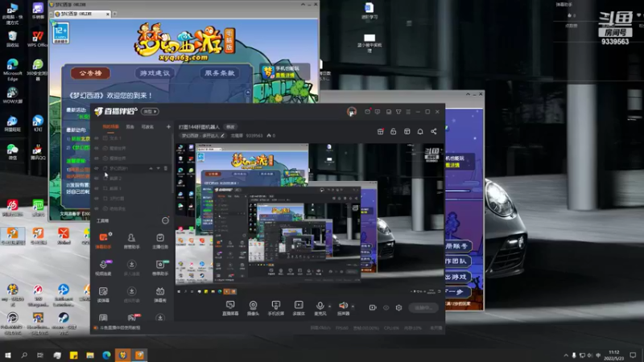Screen dimensions: 644x362
Task: Click the start streaming button
Action: click(423, 307)
